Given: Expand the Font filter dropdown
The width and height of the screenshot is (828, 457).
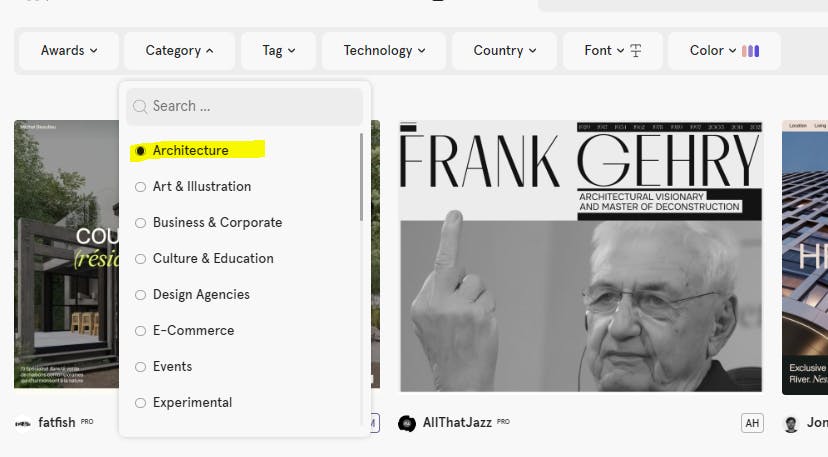Looking at the screenshot, I should pos(613,51).
